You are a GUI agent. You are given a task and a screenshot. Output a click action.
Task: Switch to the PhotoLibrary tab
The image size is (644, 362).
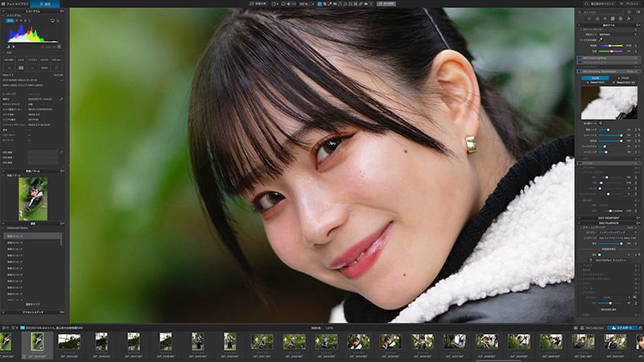click(14, 4)
